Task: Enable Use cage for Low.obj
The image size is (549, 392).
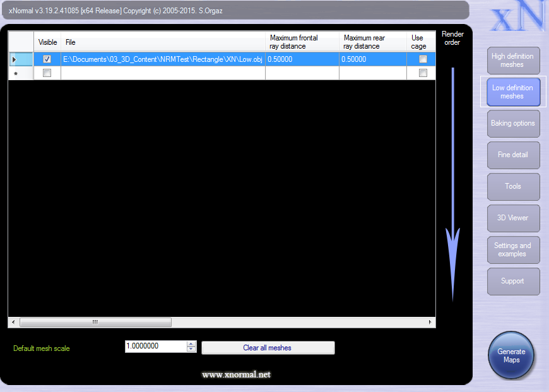Action: 423,59
